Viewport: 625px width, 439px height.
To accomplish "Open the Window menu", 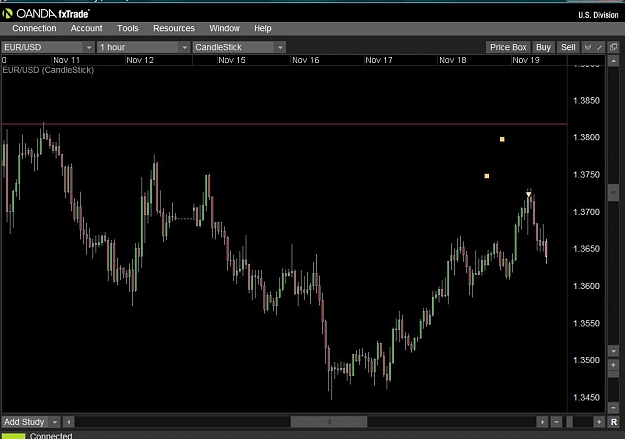I will (x=224, y=28).
